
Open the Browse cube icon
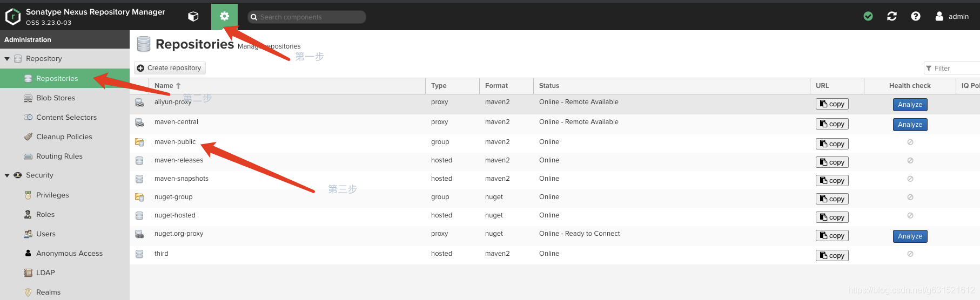click(x=193, y=17)
